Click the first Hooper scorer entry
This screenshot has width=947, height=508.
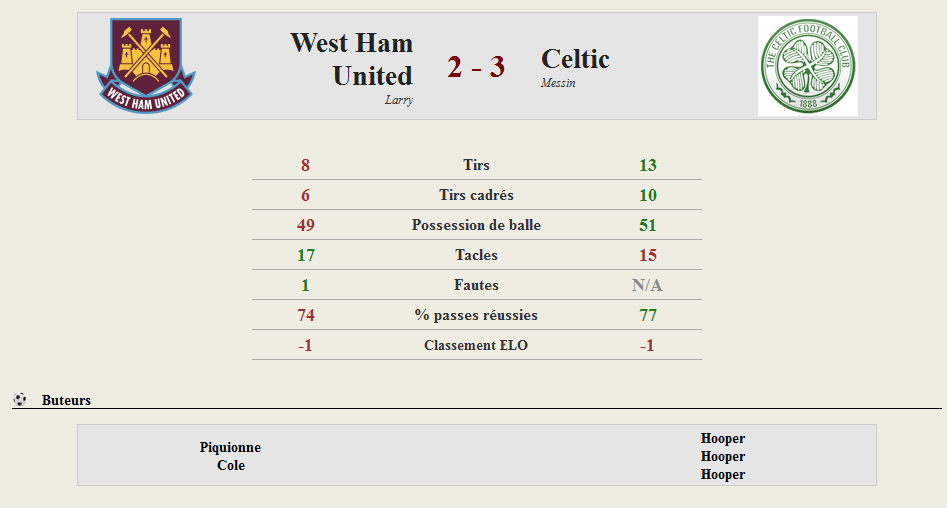[x=723, y=438]
